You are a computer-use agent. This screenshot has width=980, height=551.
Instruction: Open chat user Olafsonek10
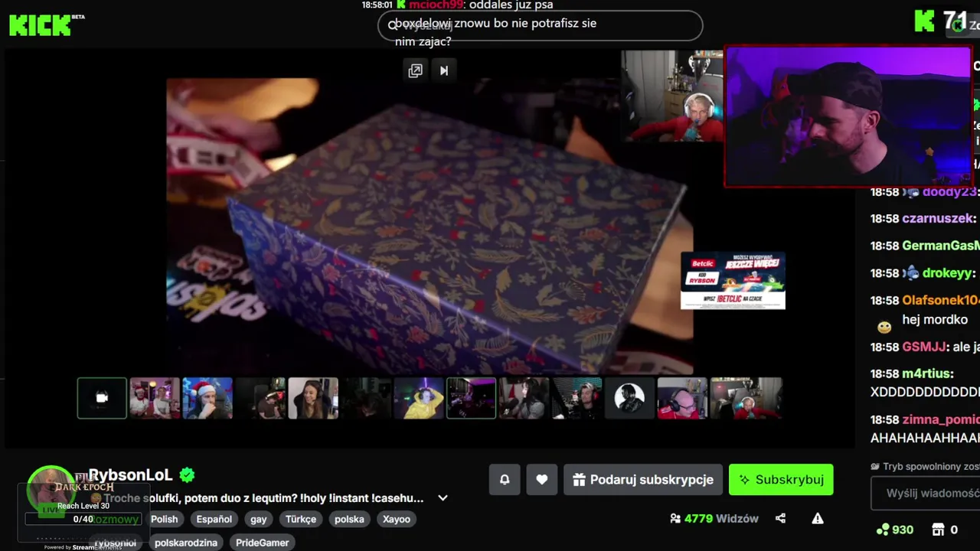click(x=941, y=301)
